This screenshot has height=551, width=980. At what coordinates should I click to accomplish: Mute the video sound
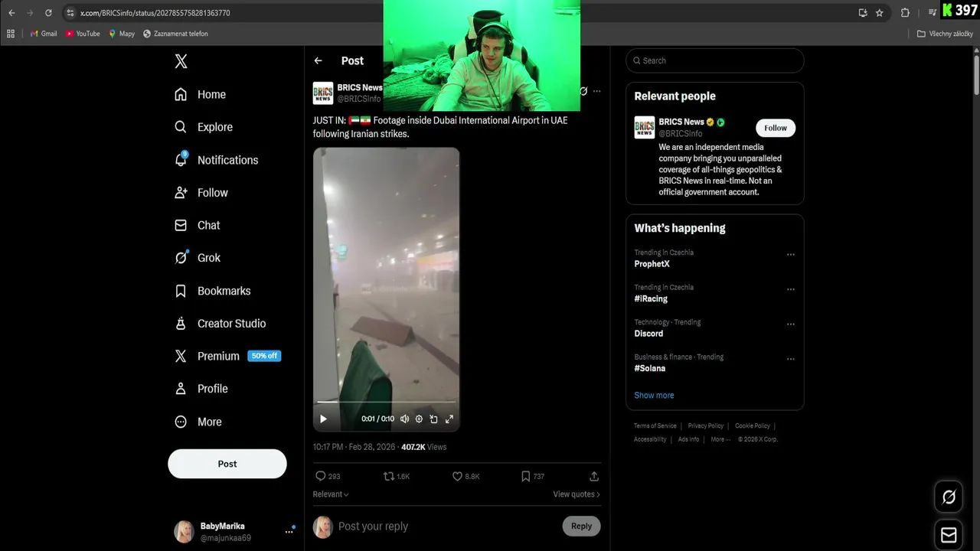(404, 419)
